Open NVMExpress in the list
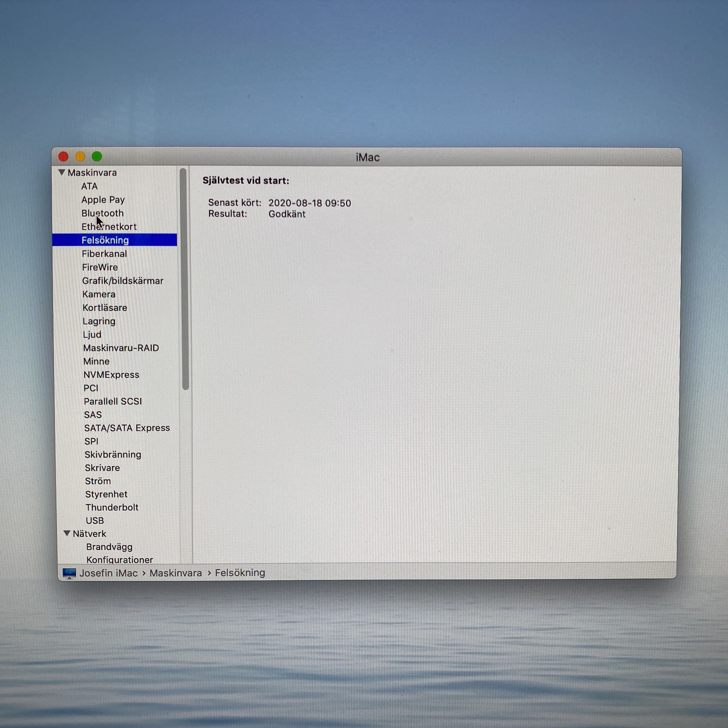728x728 pixels. pyautogui.click(x=111, y=375)
